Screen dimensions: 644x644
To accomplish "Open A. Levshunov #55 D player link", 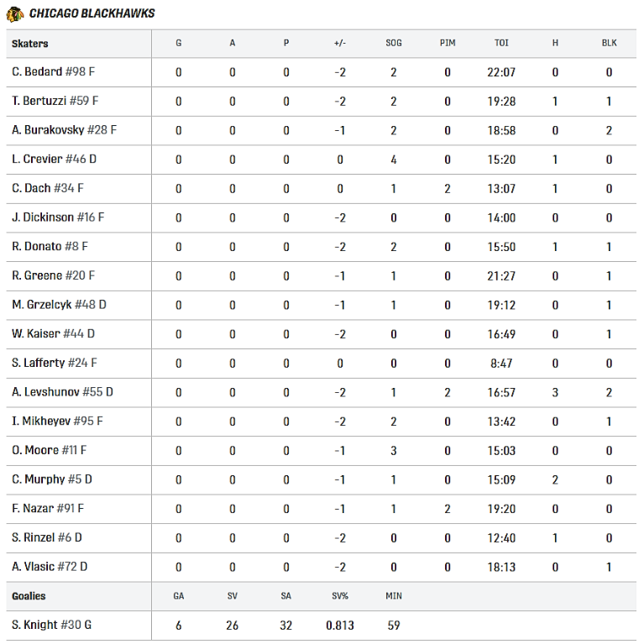I will (62, 392).
